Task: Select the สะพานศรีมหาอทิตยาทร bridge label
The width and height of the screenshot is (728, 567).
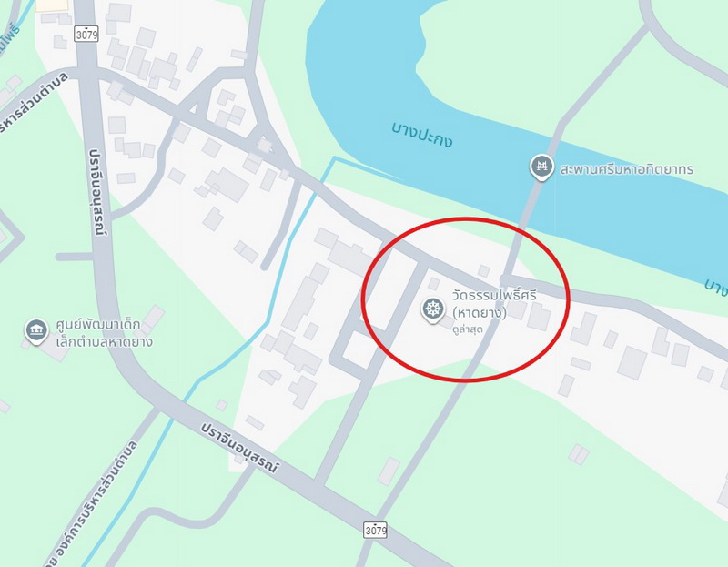Action: click(x=626, y=169)
